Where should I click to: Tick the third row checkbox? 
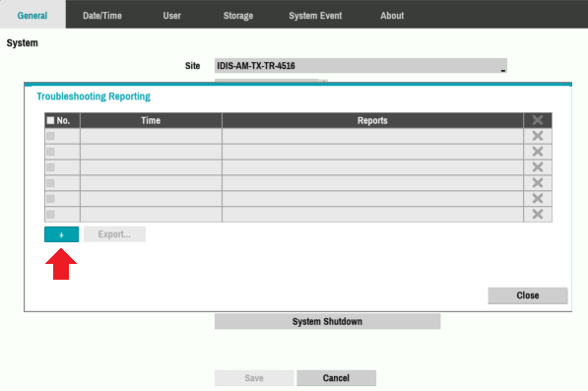(50, 167)
